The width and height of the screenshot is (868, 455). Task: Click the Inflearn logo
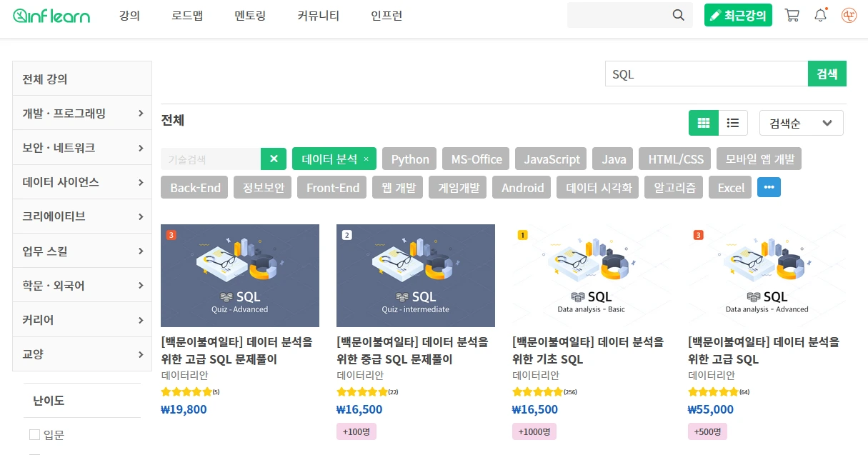[x=51, y=15]
